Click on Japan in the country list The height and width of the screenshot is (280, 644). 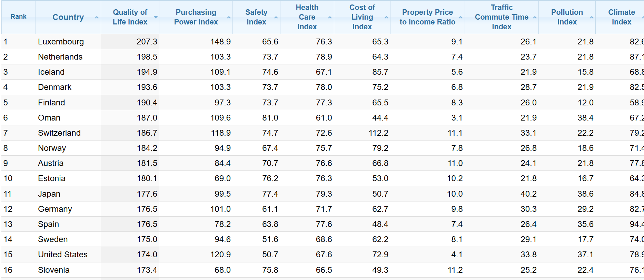[x=49, y=194]
